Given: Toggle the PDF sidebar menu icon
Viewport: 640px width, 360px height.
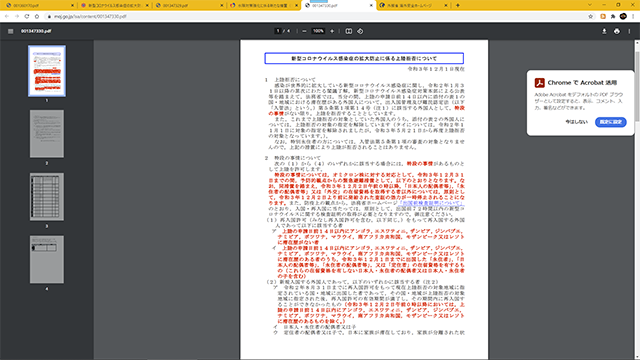Looking at the screenshot, I should 11,31.
